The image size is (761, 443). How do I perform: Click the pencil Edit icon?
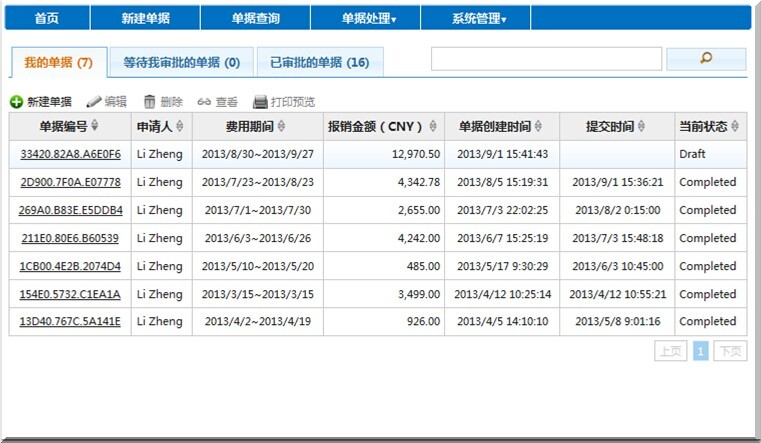[x=94, y=102]
